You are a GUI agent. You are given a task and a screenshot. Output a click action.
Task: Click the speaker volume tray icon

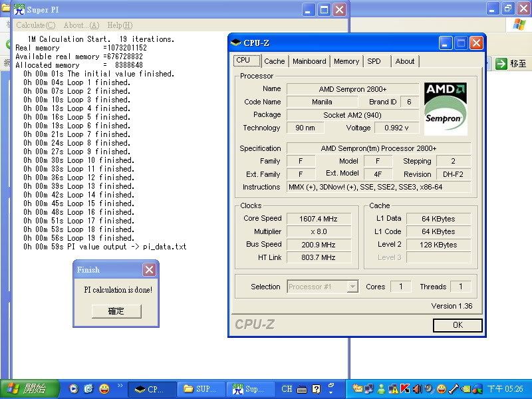tap(417, 388)
